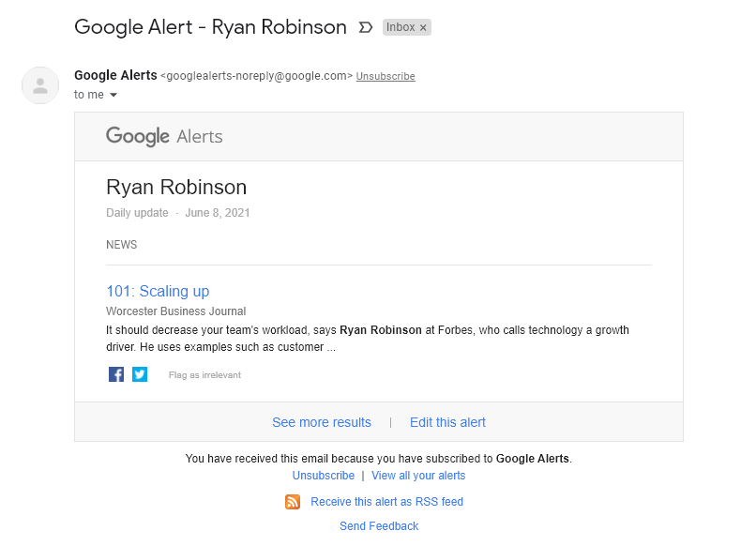The image size is (756, 546).
Task: Share the alert on Facebook
Action: (x=115, y=373)
